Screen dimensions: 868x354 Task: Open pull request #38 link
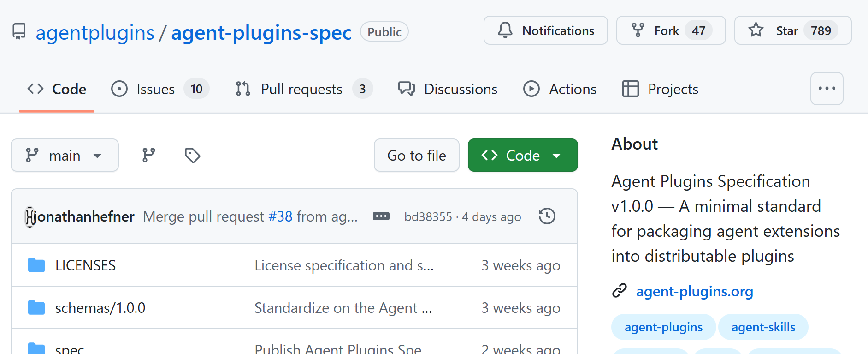280,216
